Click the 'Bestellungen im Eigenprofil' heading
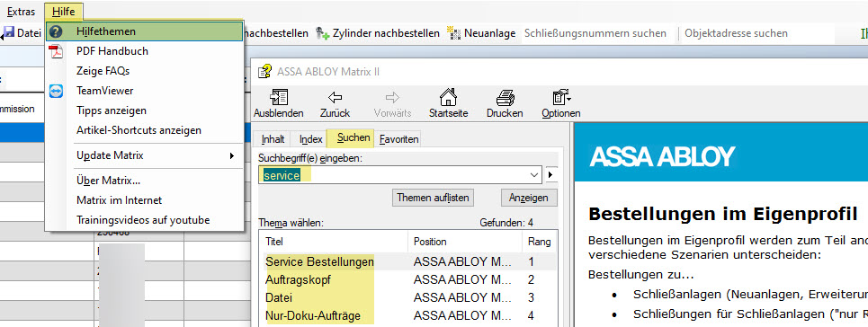Image resolution: width=868 pixels, height=327 pixels. 723,214
